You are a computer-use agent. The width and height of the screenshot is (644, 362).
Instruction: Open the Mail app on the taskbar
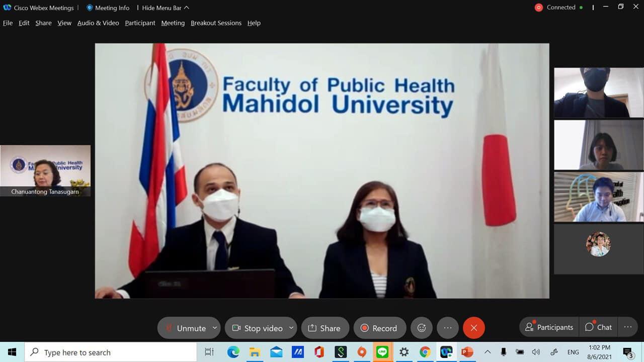click(276, 352)
